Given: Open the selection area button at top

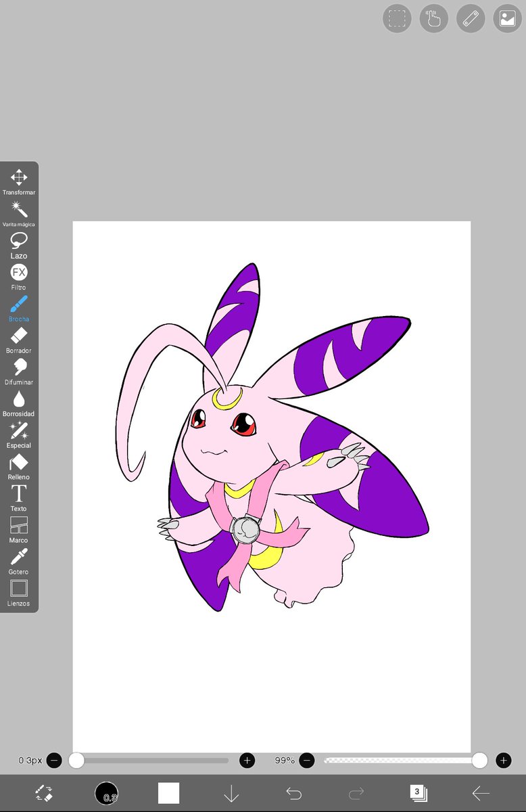Looking at the screenshot, I should pos(398,19).
